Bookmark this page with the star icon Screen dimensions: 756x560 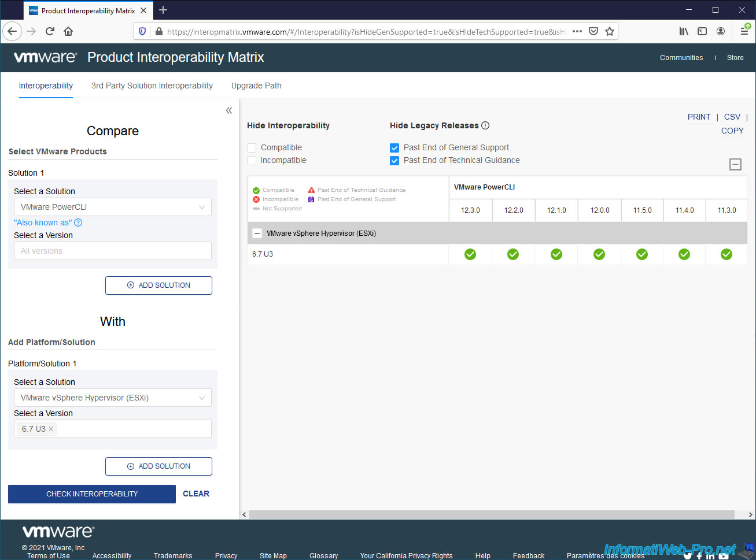610,31
